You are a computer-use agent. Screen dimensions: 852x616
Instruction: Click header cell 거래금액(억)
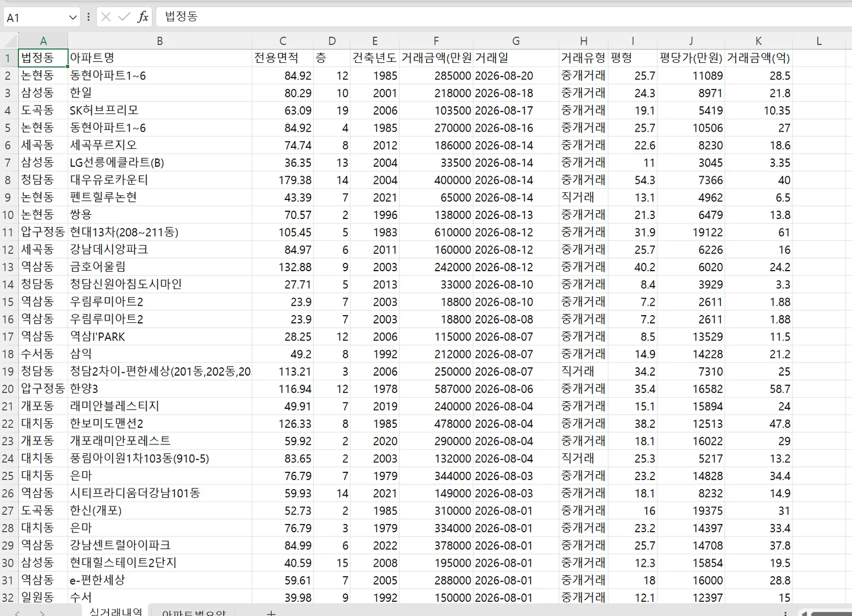click(x=758, y=58)
